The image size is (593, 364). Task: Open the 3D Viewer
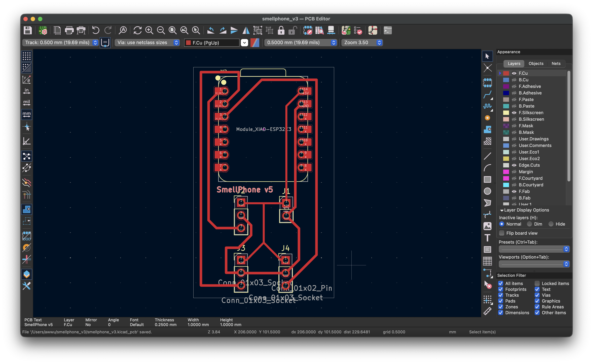coord(331,31)
